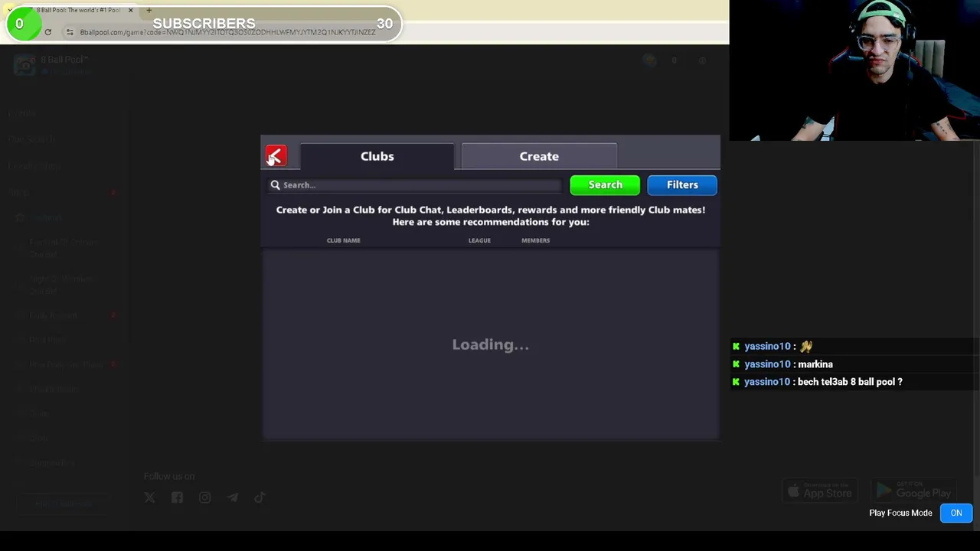
Task: Open the X (Twitter) social icon
Action: (150, 497)
